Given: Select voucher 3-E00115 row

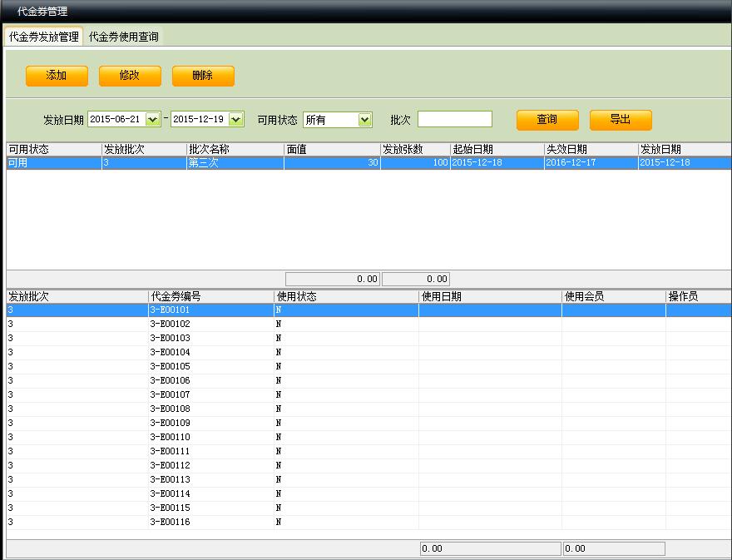Looking at the screenshot, I should [368, 508].
